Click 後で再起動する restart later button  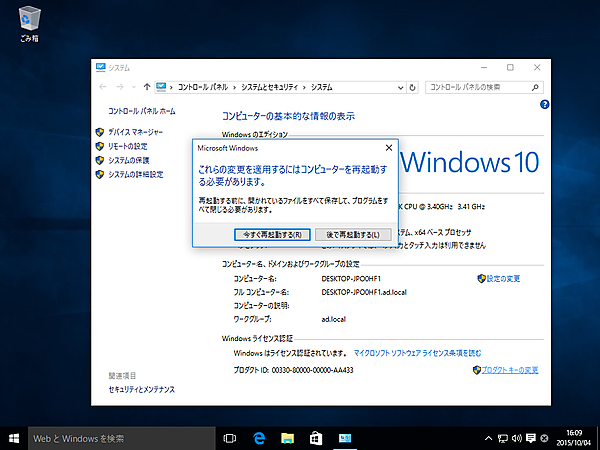[x=347, y=234]
